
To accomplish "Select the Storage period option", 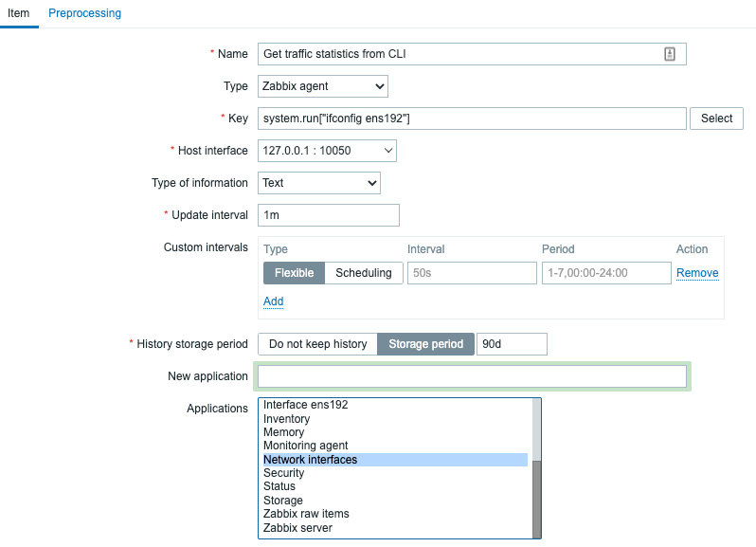I will (x=425, y=344).
